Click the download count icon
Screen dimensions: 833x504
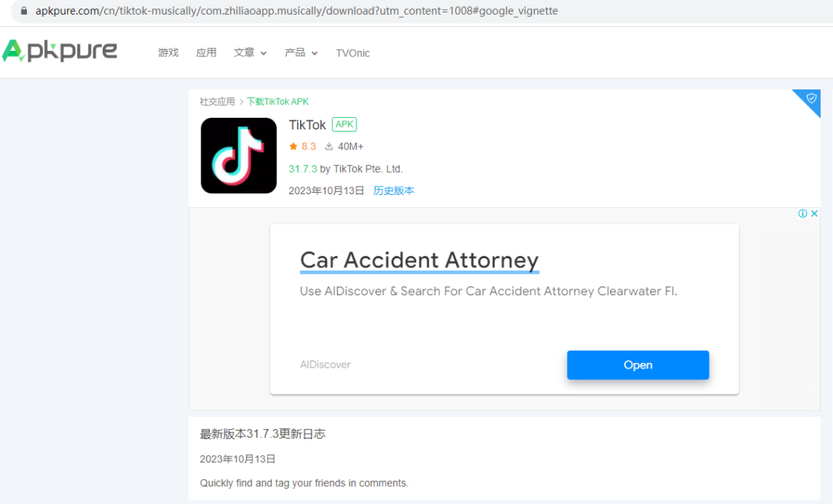(x=329, y=146)
